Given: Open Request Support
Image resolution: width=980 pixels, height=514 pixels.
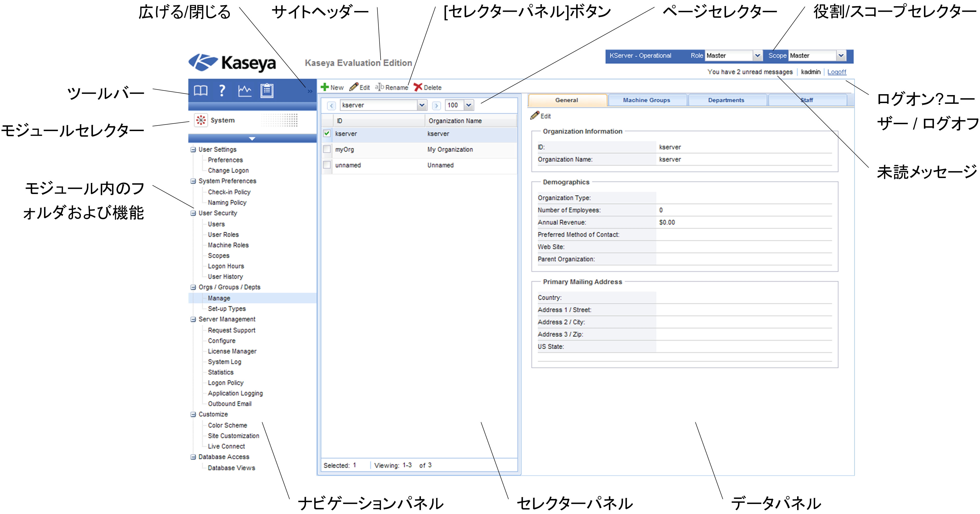Looking at the screenshot, I should click(232, 330).
